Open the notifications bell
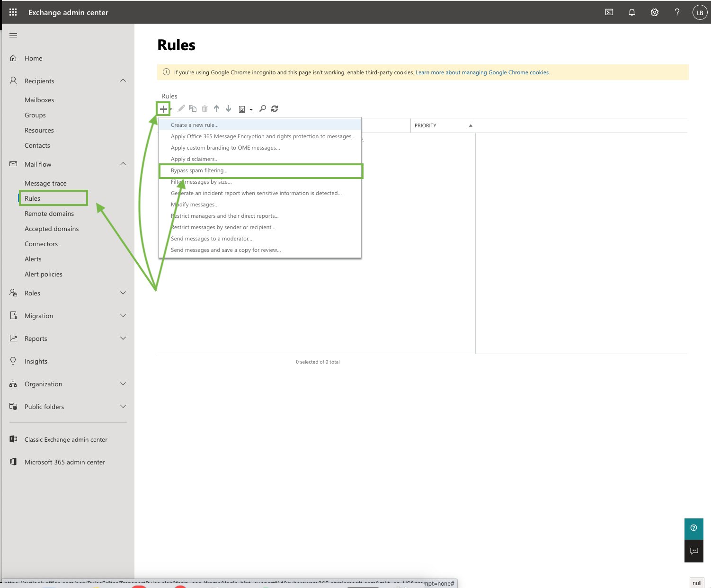This screenshot has width=711, height=588. click(x=632, y=12)
